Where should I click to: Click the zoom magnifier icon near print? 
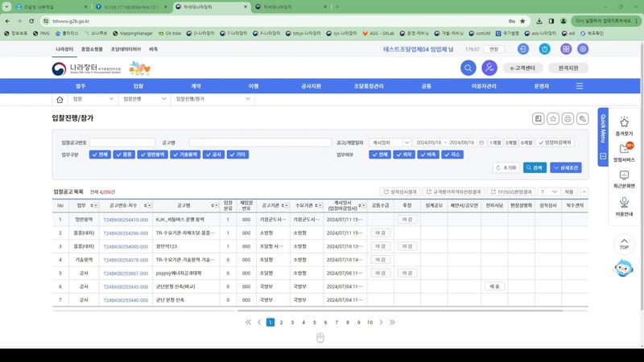pyautogui.click(x=582, y=118)
